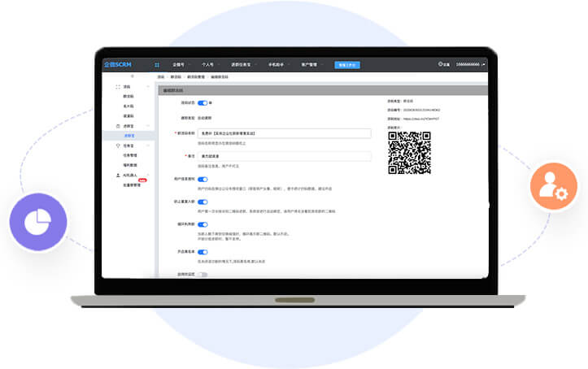The height and width of the screenshot is (369, 588).
Task: Click the lightbulb icon in sidebar
Action: (118, 145)
